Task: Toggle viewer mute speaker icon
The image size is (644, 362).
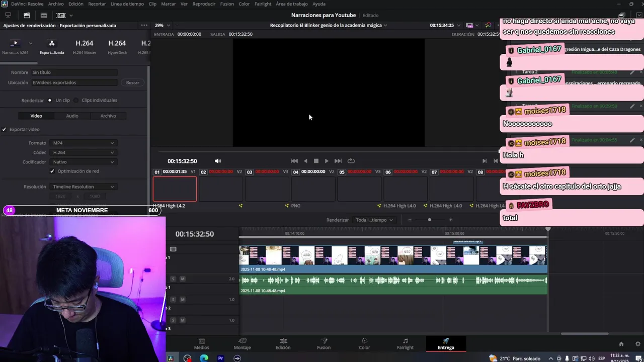Action: tap(218, 161)
